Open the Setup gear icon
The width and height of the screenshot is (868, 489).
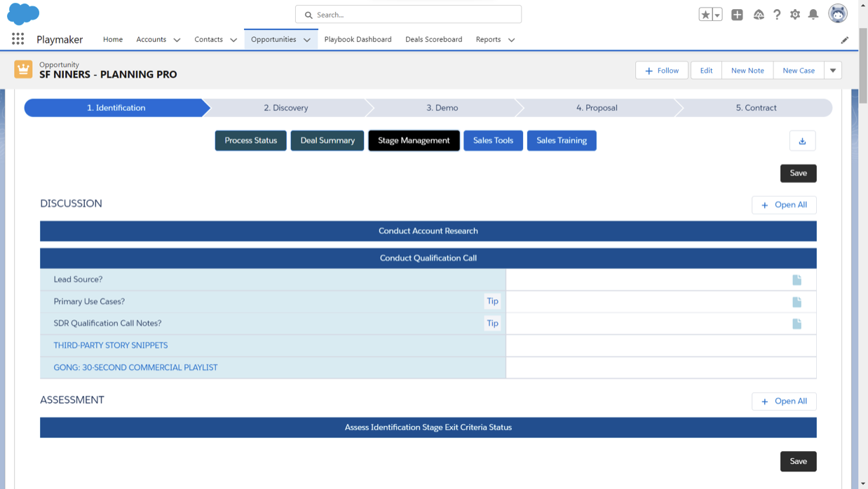click(795, 14)
